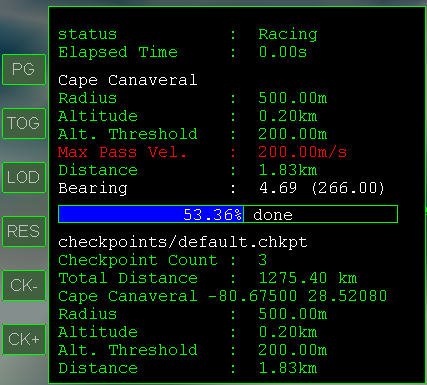Select the LOD button
The image size is (427, 385).
point(24,177)
